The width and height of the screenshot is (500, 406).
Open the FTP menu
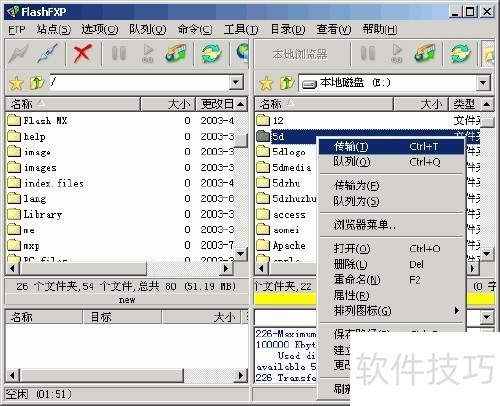click(x=17, y=30)
